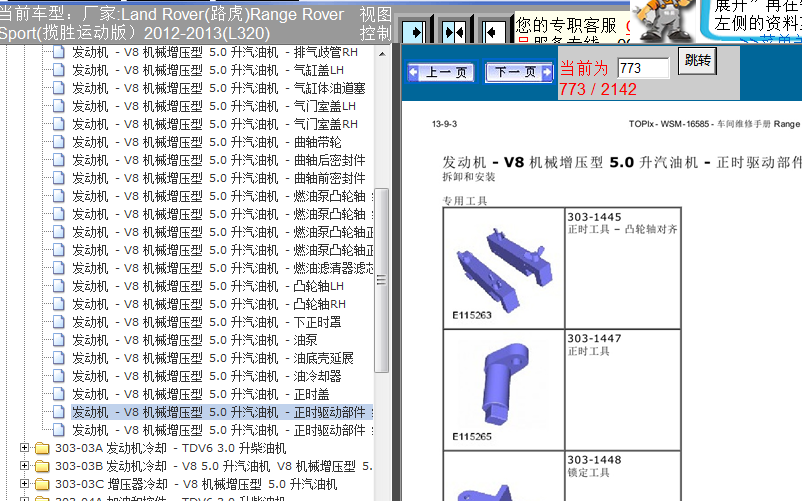Click the document icon beside 凸轮轴LH
Image resolution: width=802 pixels, height=501 pixels.
click(59, 286)
